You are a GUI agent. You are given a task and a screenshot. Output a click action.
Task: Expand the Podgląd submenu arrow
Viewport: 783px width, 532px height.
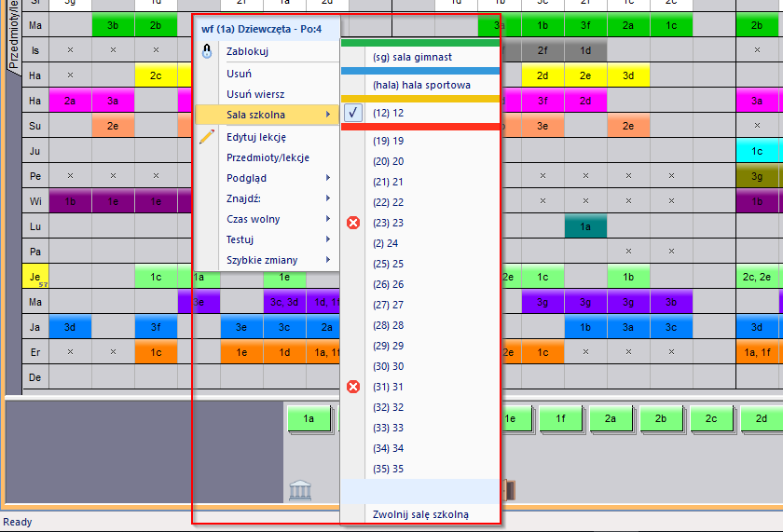(327, 178)
